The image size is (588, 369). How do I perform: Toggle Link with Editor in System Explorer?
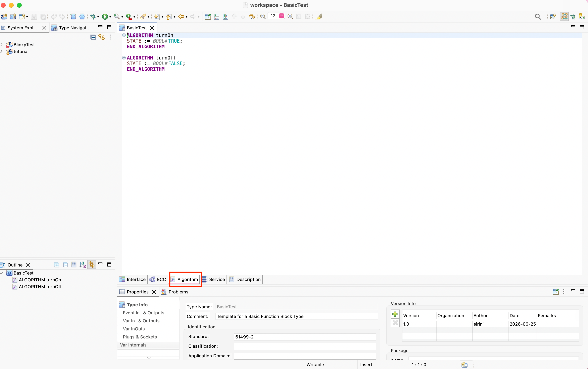(102, 37)
